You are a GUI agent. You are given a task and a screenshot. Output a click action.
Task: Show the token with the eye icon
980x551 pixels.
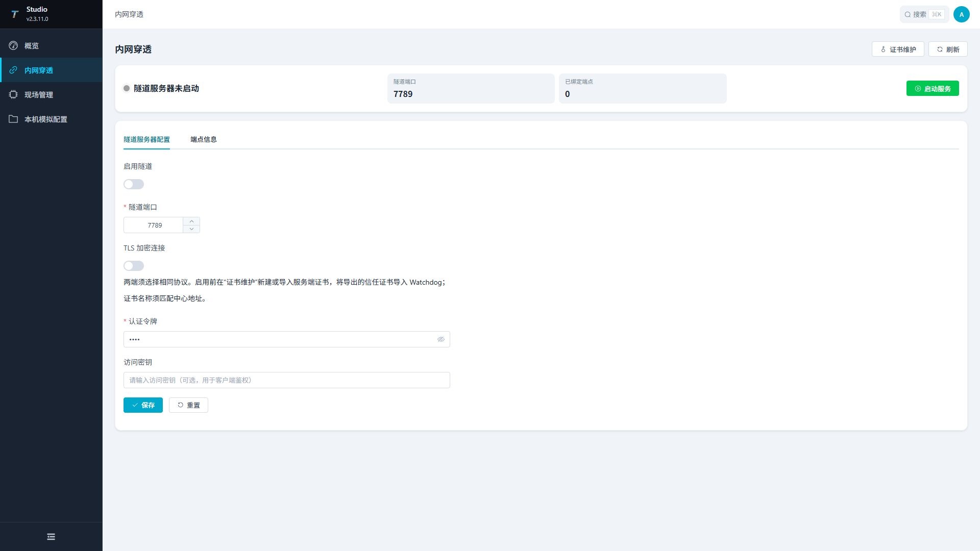click(x=441, y=339)
